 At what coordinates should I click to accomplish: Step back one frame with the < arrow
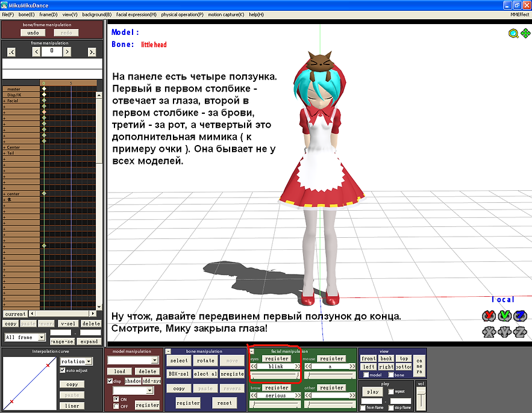click(36, 52)
